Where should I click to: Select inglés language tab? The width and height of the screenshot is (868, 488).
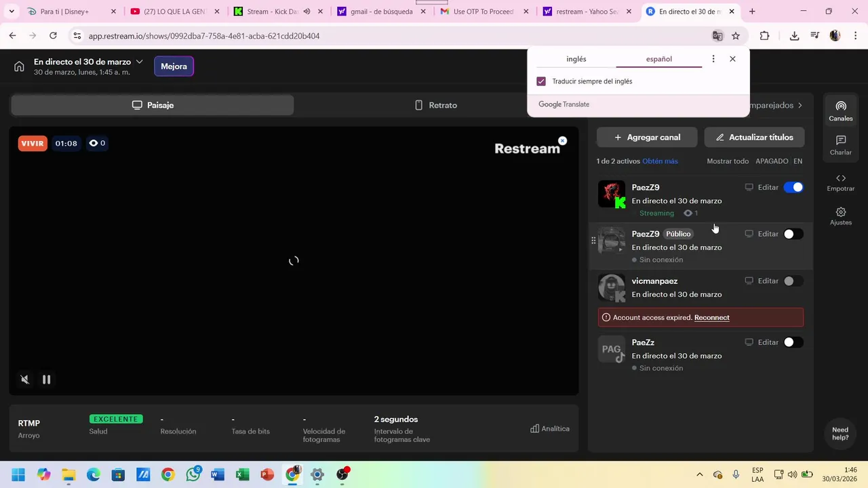(x=576, y=59)
